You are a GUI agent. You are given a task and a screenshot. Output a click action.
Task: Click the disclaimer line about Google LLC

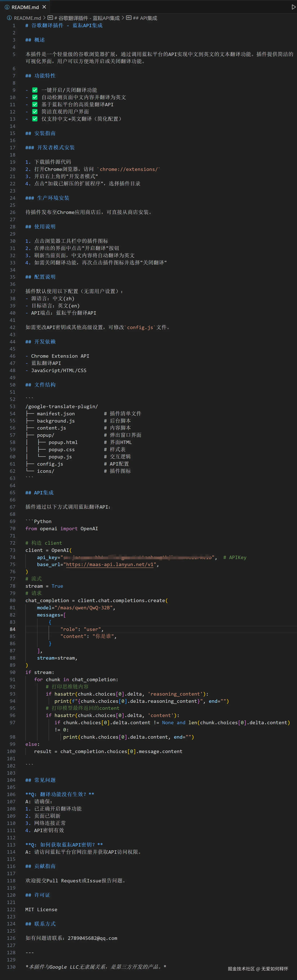[96, 967]
